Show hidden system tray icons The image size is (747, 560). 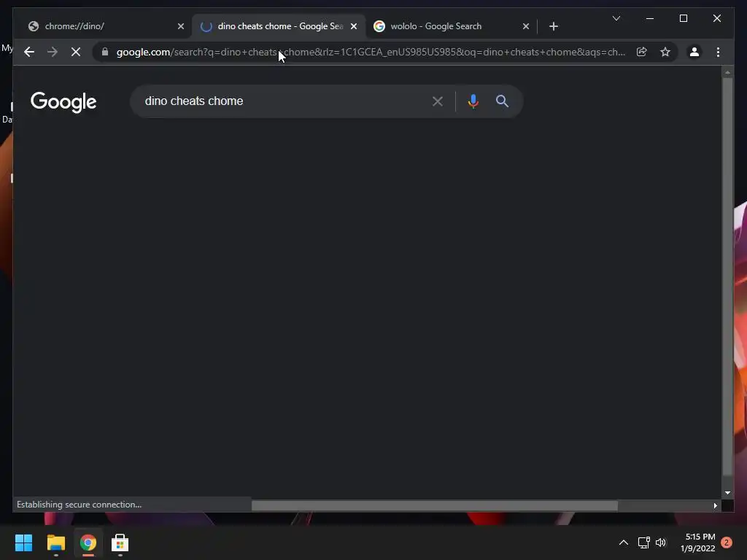(623, 542)
